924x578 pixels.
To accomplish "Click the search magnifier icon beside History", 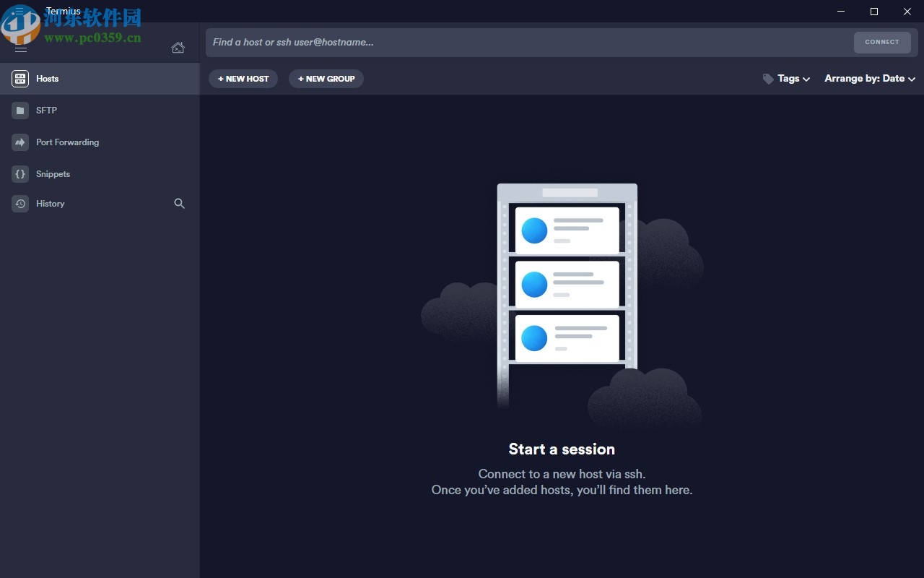I will tap(180, 204).
